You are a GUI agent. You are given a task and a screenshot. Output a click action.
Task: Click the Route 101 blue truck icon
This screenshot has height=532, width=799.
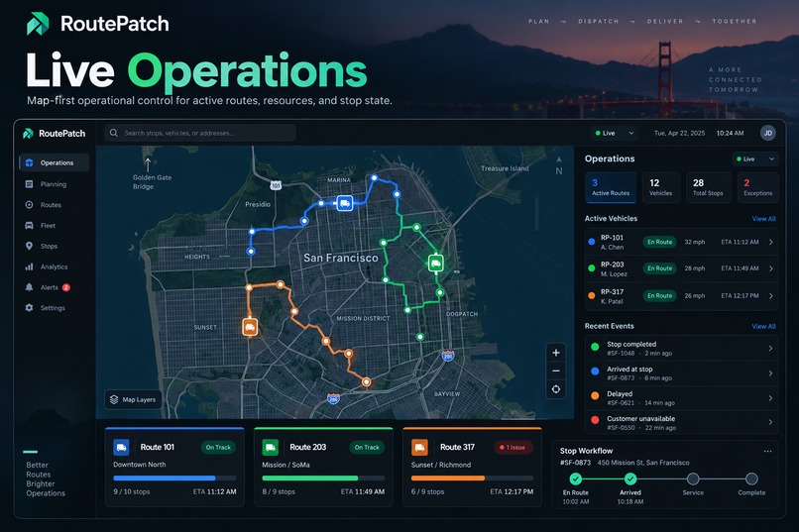(x=121, y=448)
